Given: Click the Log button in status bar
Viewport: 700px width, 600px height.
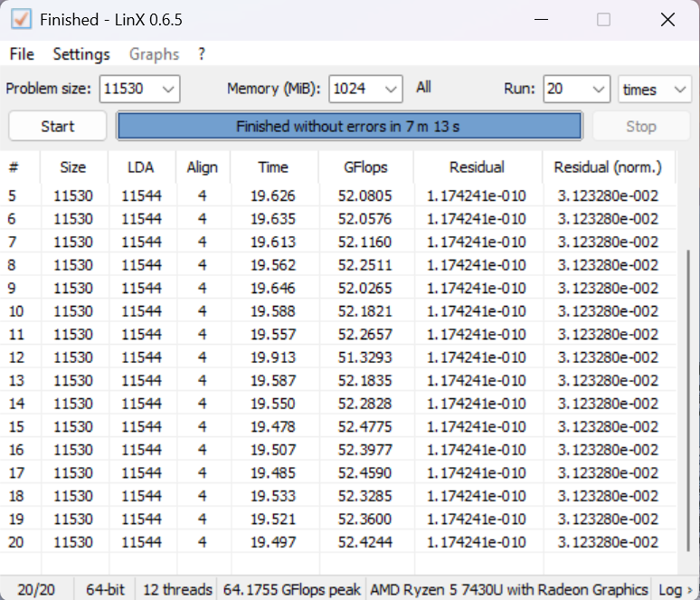Looking at the screenshot, I should coord(675,590).
